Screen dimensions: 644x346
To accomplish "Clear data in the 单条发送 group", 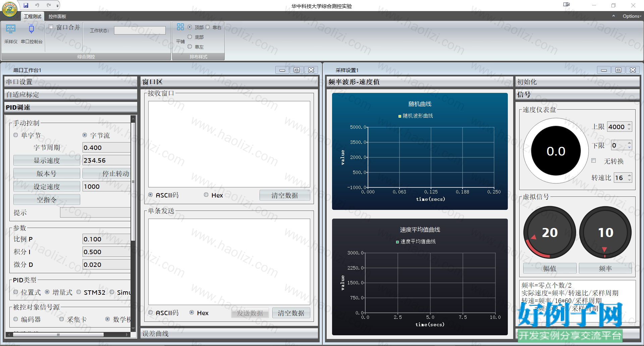I will coord(291,313).
